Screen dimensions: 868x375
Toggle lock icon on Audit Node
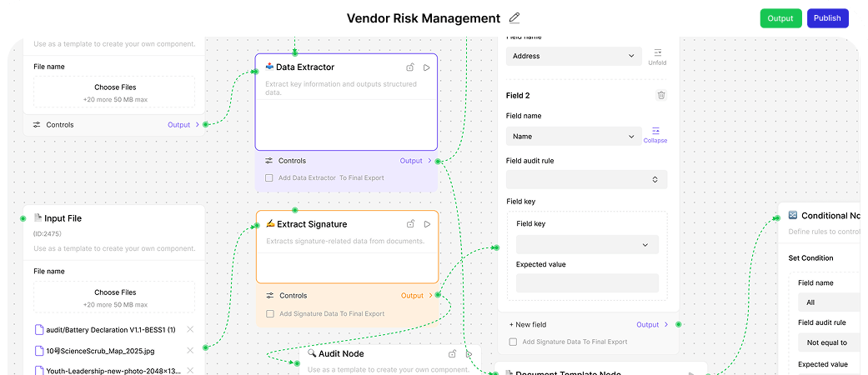click(x=452, y=354)
